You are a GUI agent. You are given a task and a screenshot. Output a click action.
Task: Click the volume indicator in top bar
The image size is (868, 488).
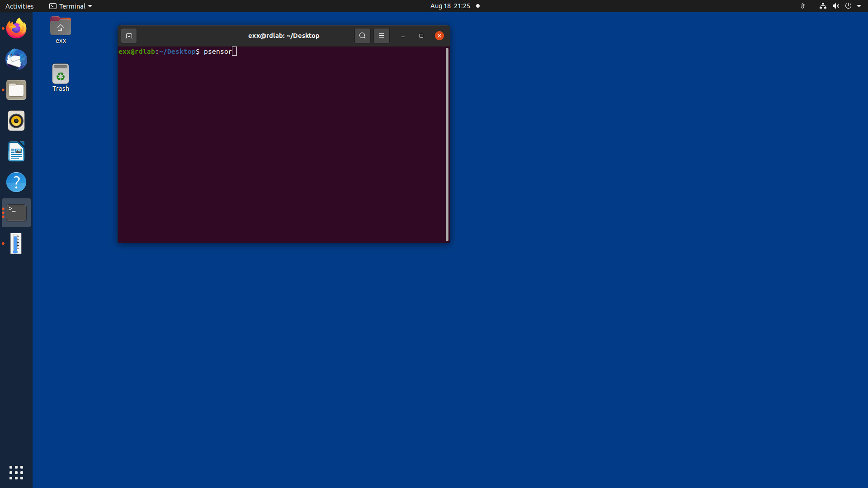(x=835, y=6)
